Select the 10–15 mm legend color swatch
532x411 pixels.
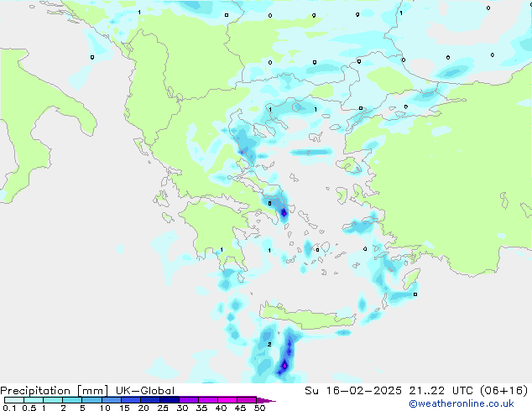[111, 400]
